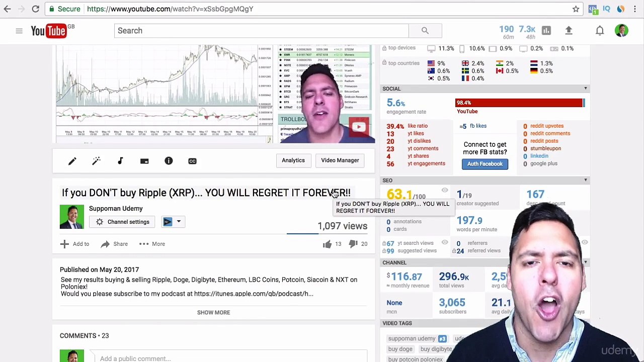Reload the page with browser refresh
This screenshot has width=644, height=362.
(35, 9)
